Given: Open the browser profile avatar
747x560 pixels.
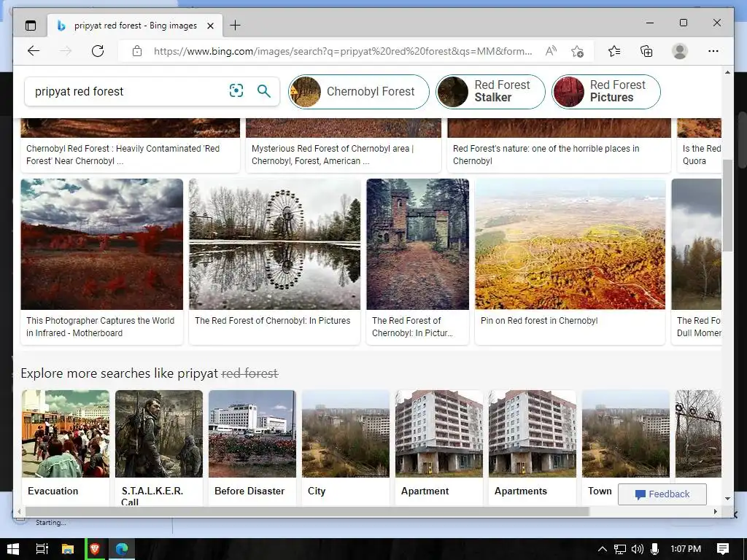Looking at the screenshot, I should tap(680, 51).
